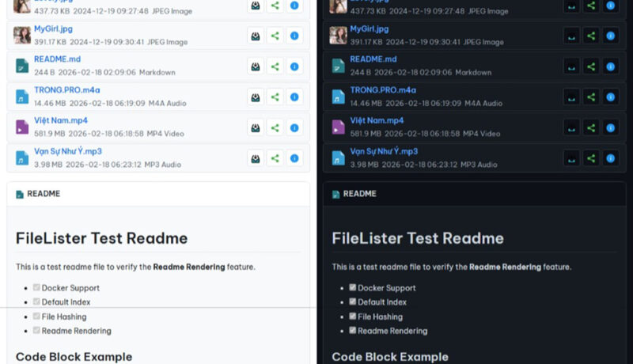Toggle Default Index checkbox in dark panel
The width and height of the screenshot is (633, 364).
[352, 301]
